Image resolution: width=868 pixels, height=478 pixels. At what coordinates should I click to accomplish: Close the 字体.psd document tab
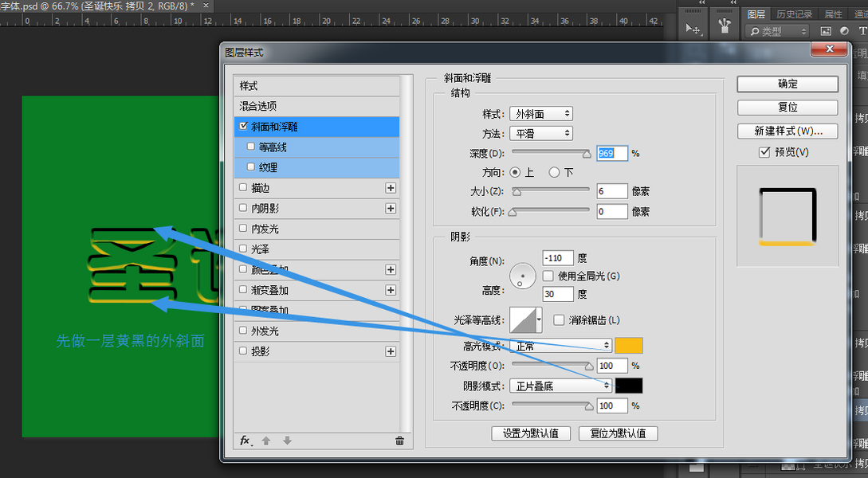click(x=206, y=6)
